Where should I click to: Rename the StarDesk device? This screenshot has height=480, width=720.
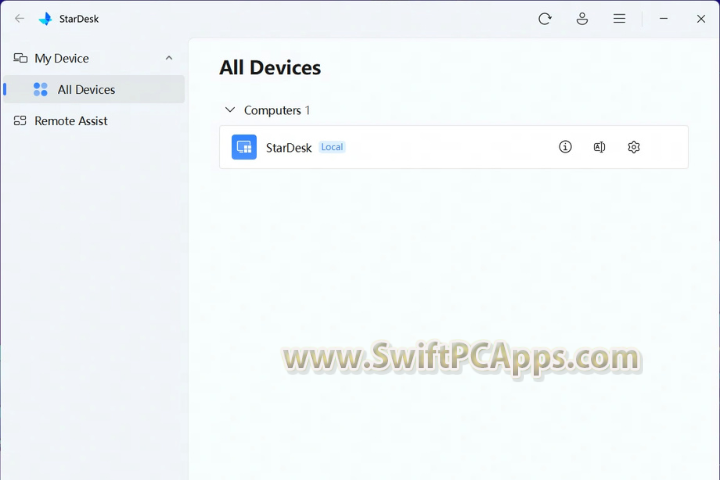point(599,147)
